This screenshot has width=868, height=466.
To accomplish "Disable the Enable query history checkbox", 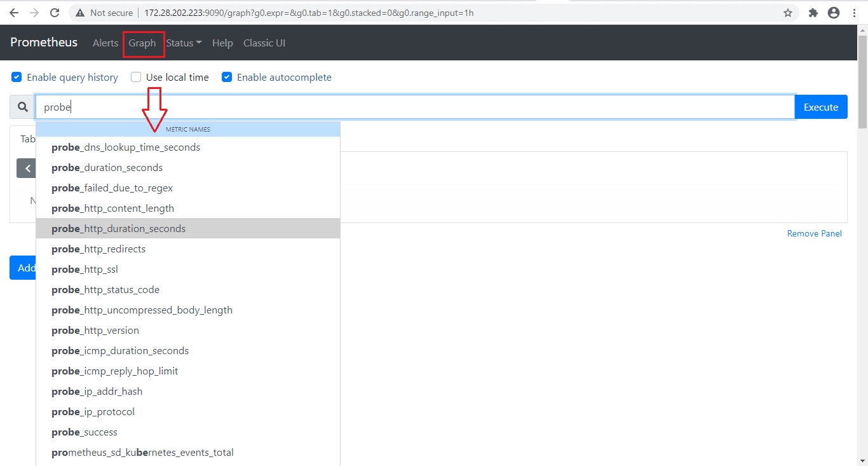I will pyautogui.click(x=16, y=77).
